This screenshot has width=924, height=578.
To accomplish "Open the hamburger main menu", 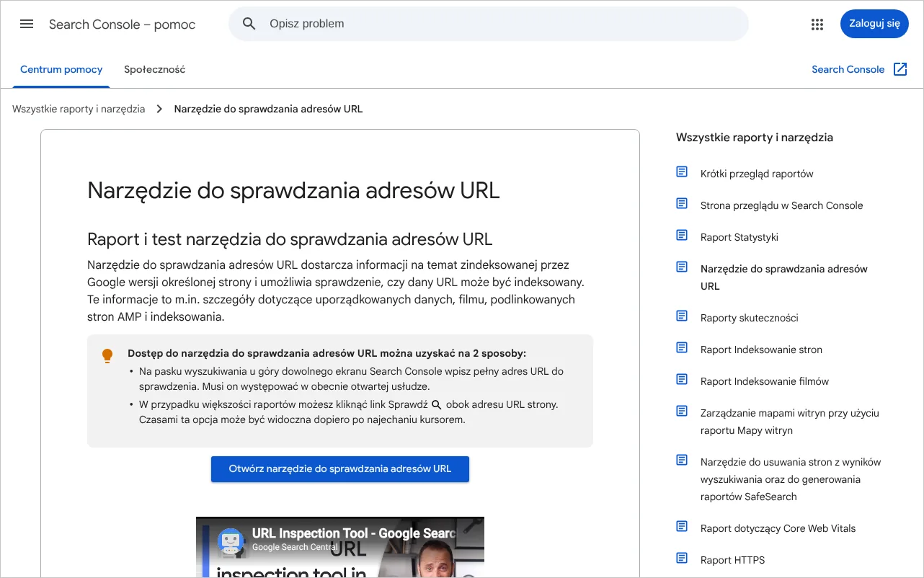I will coord(27,24).
